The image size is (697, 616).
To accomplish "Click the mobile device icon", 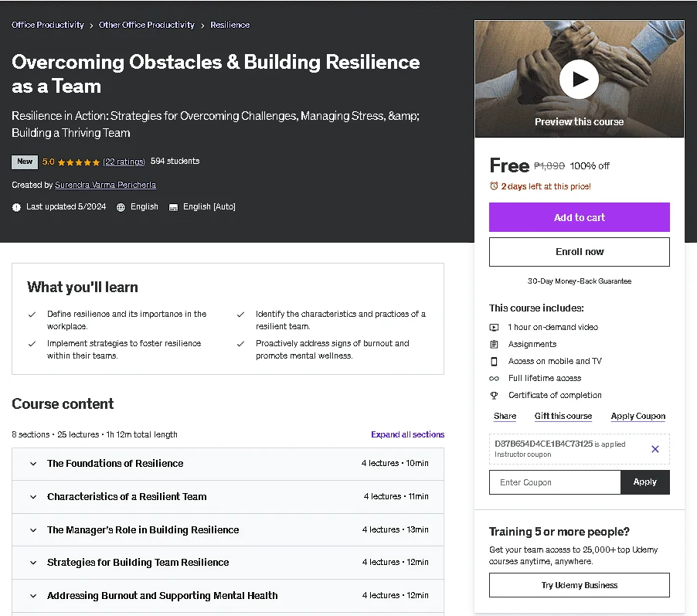I will [x=494, y=361].
